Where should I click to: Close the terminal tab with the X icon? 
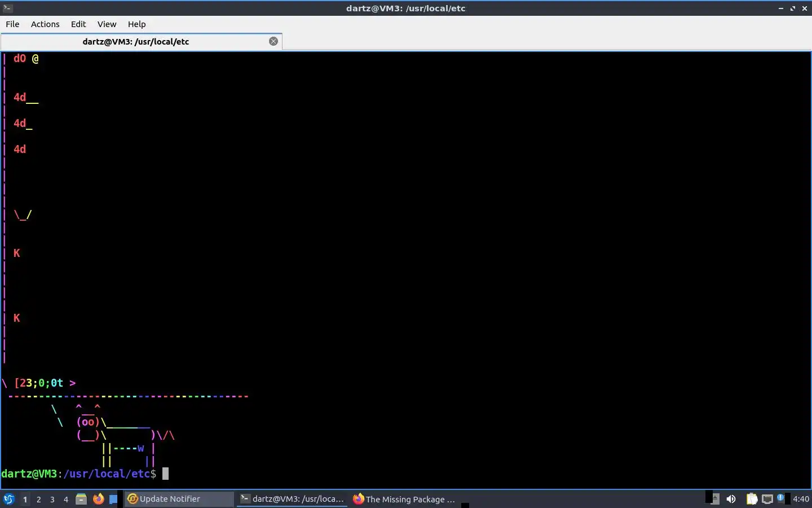click(273, 41)
